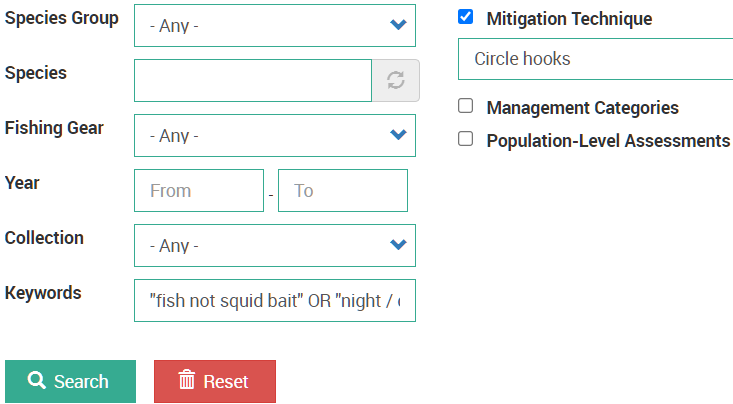
Task: Open the Species Group dropdown
Action: tap(275, 26)
